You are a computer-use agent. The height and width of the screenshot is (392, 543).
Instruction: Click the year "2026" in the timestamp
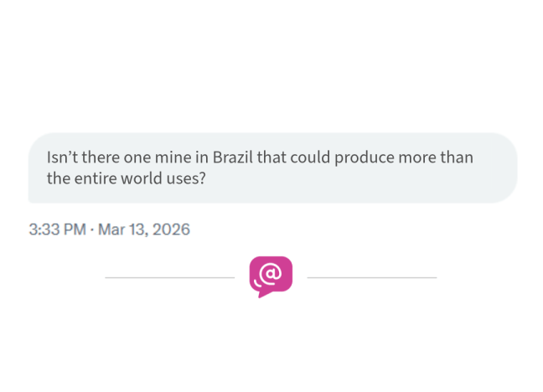173,229
